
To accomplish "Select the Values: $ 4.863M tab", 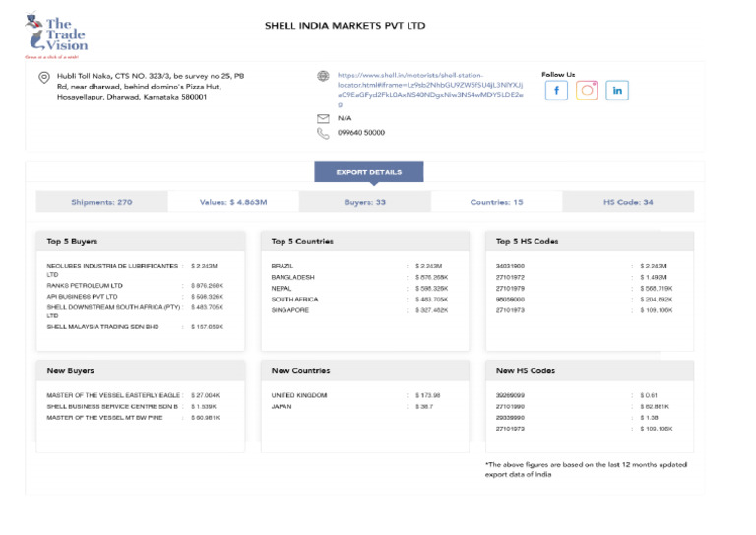I will [x=233, y=202].
